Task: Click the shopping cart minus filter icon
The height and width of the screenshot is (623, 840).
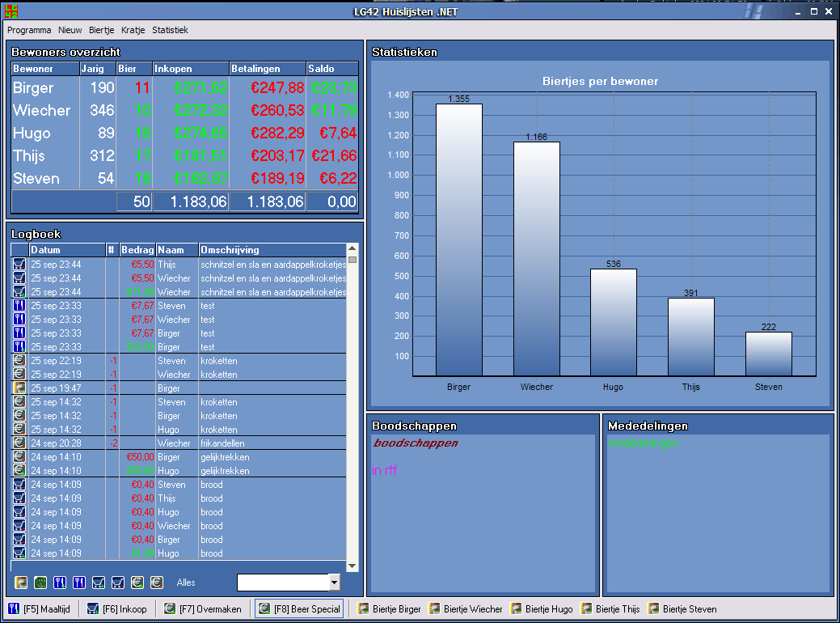Action: point(118,583)
